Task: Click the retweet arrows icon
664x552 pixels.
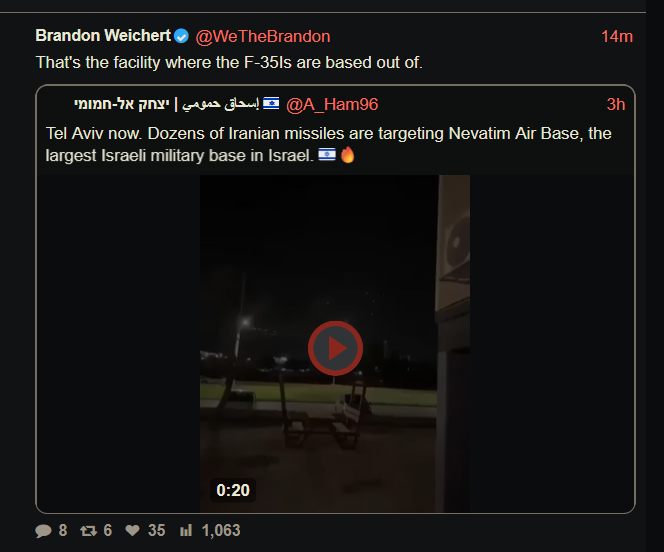Action: (89, 530)
